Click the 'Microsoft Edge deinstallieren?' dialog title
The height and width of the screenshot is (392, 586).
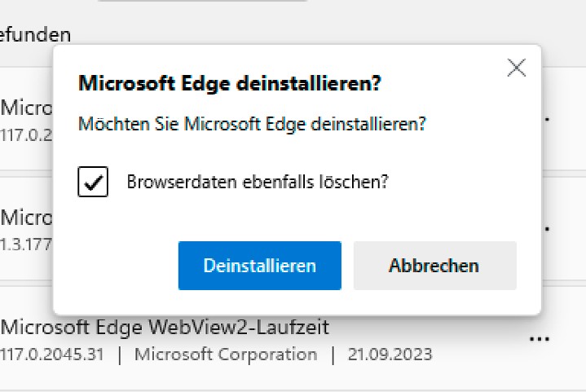click(x=229, y=83)
